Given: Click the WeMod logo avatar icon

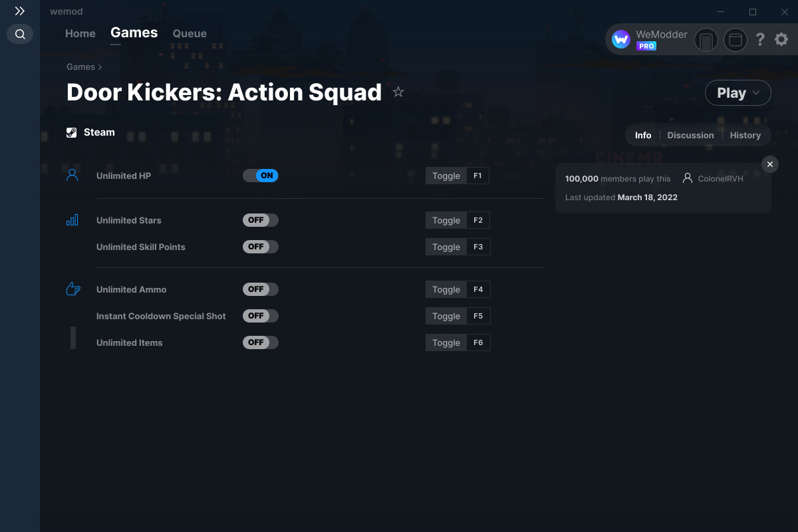Looking at the screenshot, I should click(x=621, y=40).
